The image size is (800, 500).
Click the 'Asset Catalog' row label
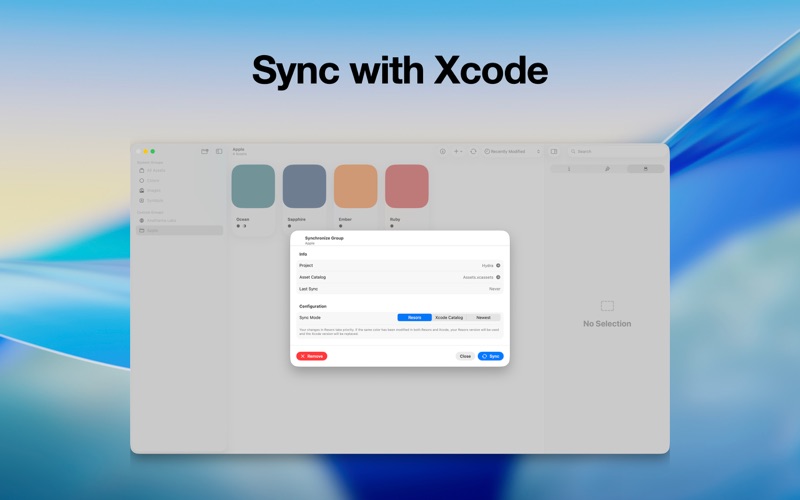[312, 277]
